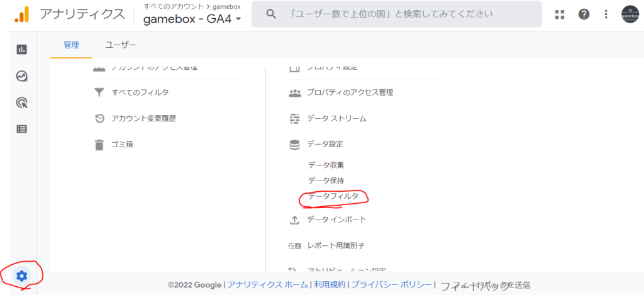Screen dimensions: 644x295
Task: Open the Explore icon in left sidebar
Action: (x=22, y=76)
